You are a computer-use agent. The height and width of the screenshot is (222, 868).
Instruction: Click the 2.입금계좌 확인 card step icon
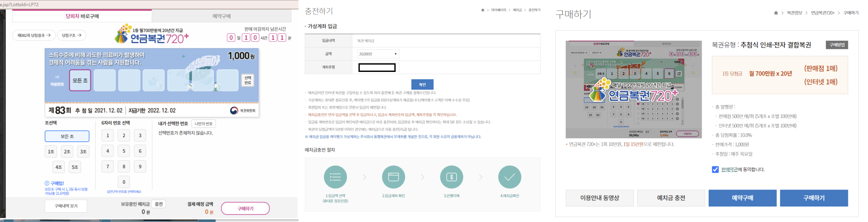(x=393, y=177)
